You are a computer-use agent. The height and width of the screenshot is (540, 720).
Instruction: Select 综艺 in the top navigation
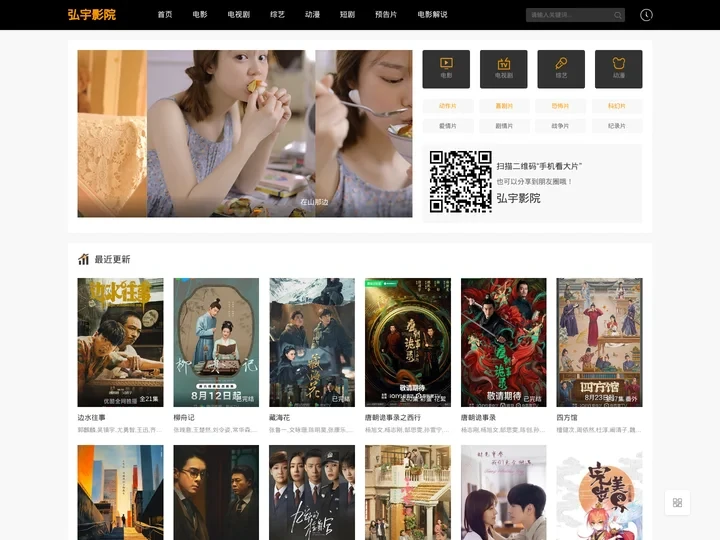(x=277, y=15)
